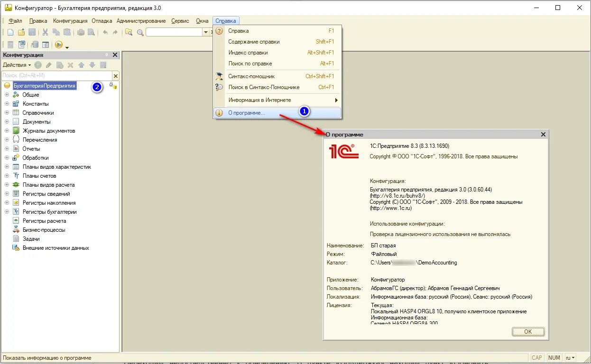The width and height of the screenshot is (591, 364).
Task: Select the БухгалтерияПредприятия root node
Action: (x=45, y=86)
